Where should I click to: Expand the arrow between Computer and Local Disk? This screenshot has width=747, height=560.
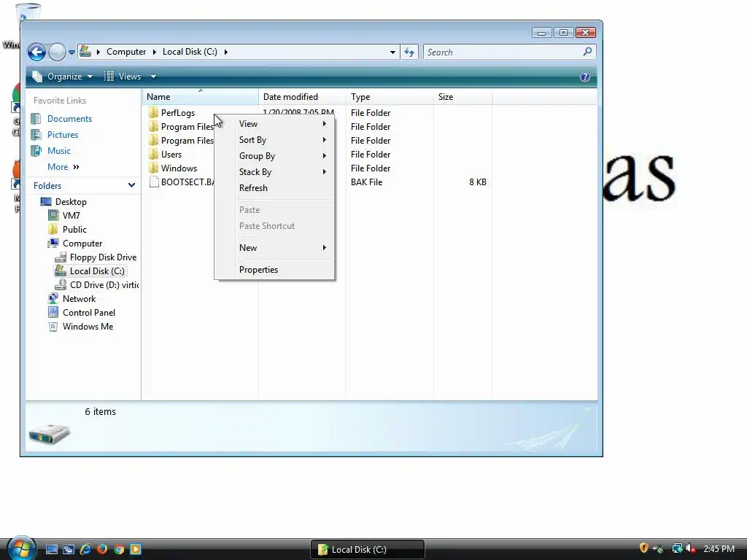coord(155,52)
